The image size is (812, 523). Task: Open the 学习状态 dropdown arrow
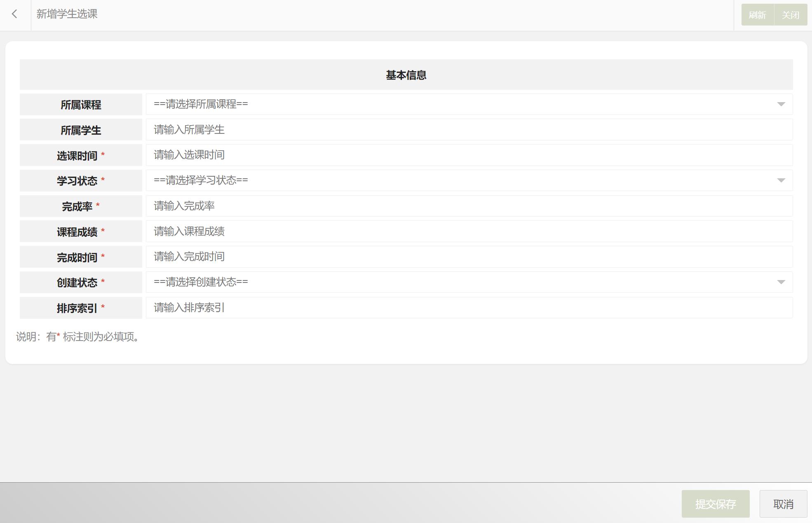[781, 180]
